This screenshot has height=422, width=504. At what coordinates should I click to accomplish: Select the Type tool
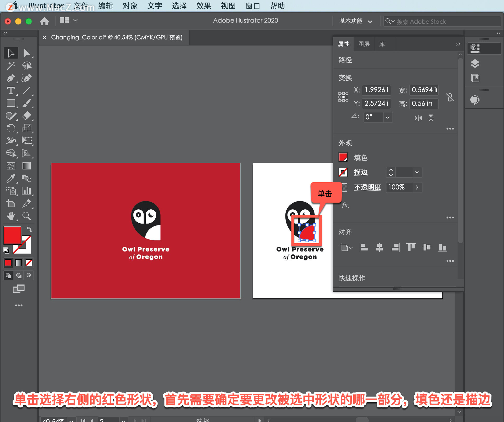10,91
